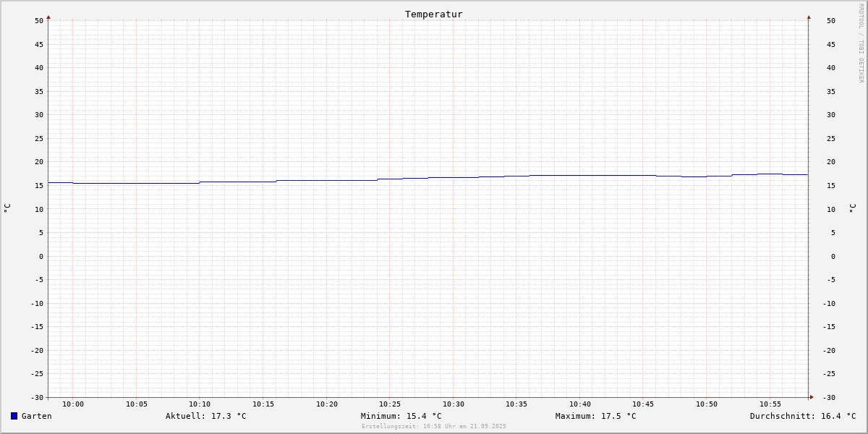The width and height of the screenshot is (868, 434).
Task: Click the 10:30 time axis label
Action: click(454, 404)
